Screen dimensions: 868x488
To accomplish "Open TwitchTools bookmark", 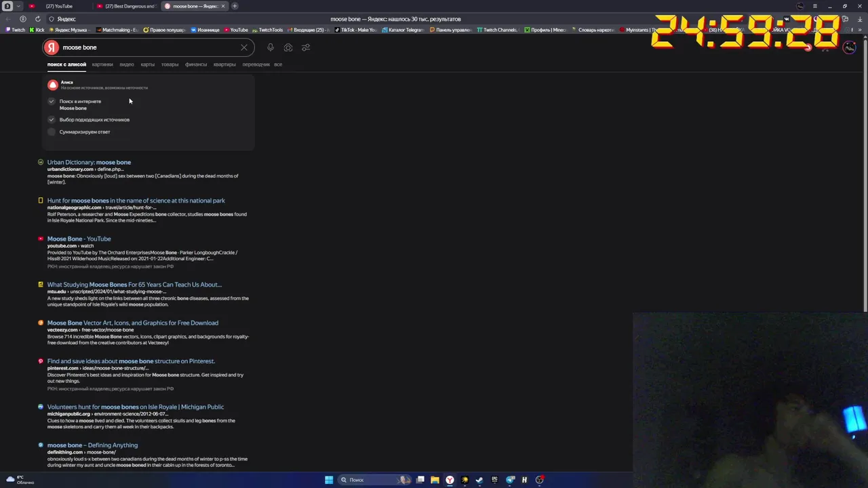I will coord(268,30).
